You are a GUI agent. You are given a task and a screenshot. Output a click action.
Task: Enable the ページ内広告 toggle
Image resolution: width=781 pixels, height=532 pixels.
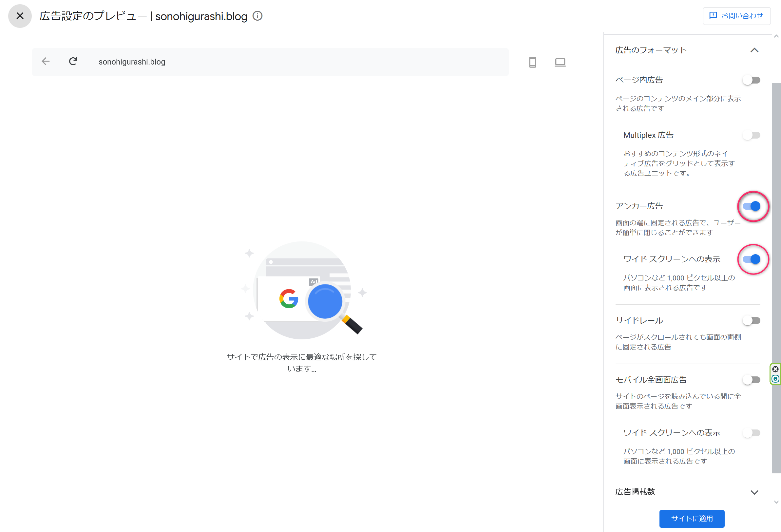tap(752, 80)
